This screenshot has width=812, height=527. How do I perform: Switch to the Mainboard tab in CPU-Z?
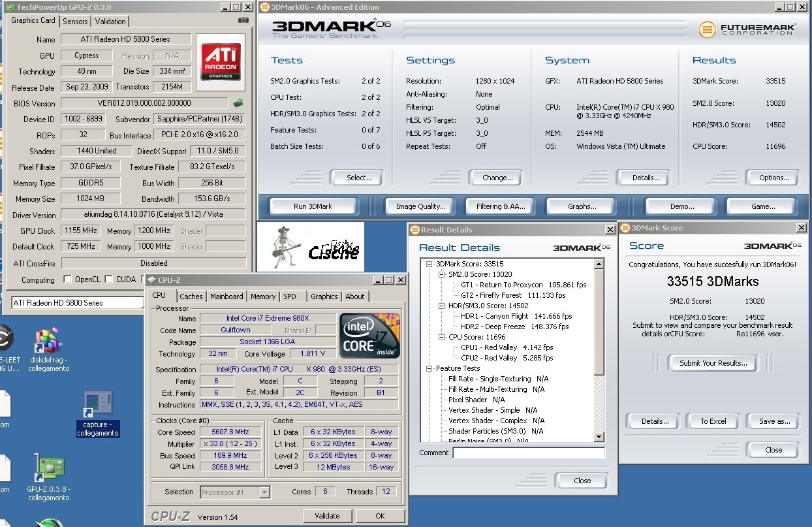pos(226,296)
